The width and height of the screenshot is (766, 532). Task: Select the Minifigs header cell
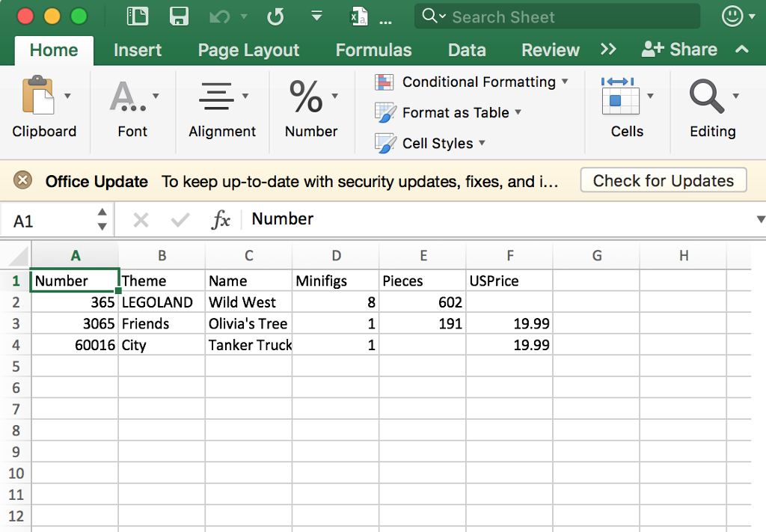pos(336,281)
